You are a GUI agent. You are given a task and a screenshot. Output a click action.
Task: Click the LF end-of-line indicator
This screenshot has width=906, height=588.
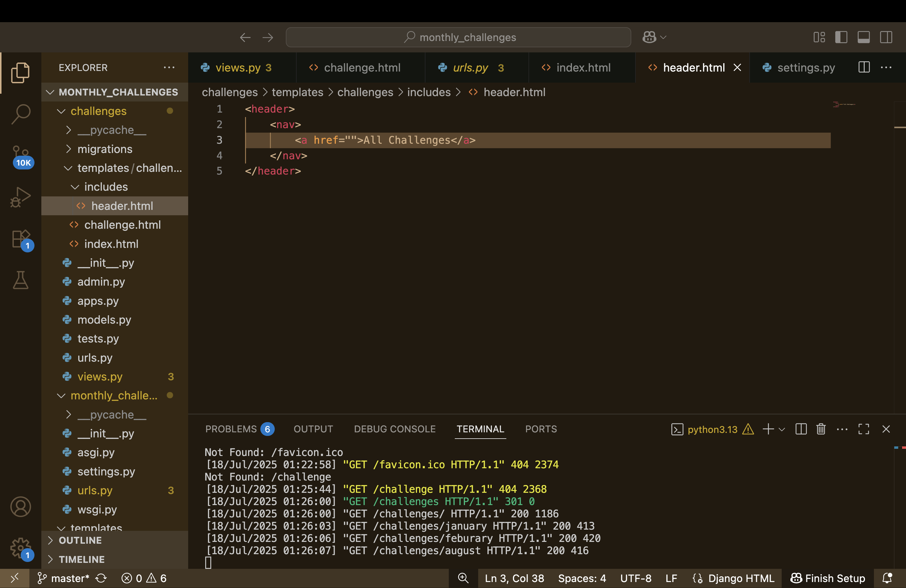(x=671, y=578)
